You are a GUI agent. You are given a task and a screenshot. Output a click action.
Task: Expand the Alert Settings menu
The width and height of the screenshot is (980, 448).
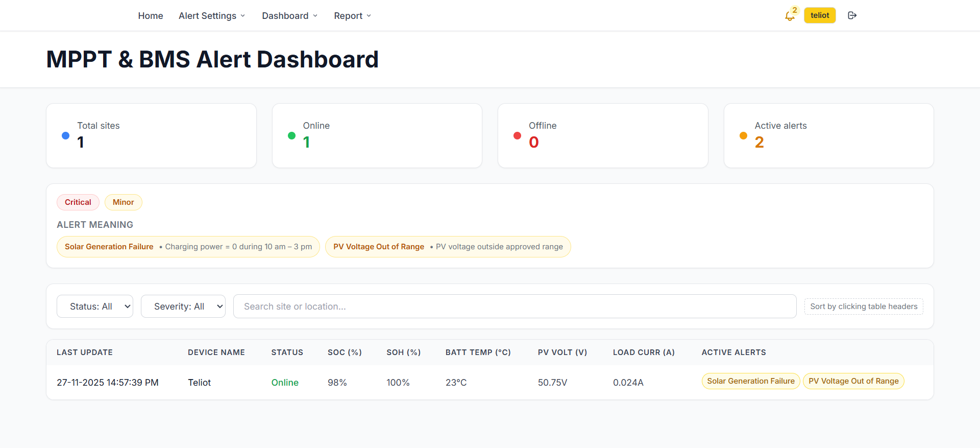pos(212,16)
